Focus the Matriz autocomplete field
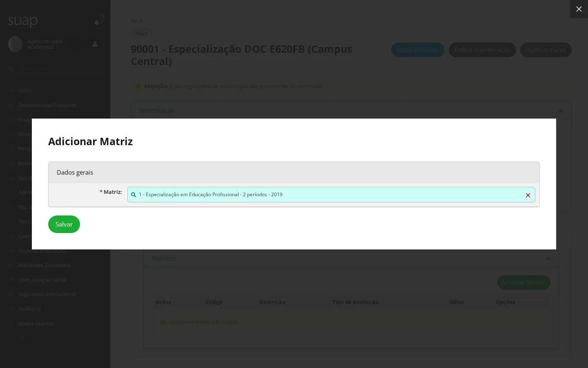This screenshot has width=588, height=368. (x=331, y=195)
